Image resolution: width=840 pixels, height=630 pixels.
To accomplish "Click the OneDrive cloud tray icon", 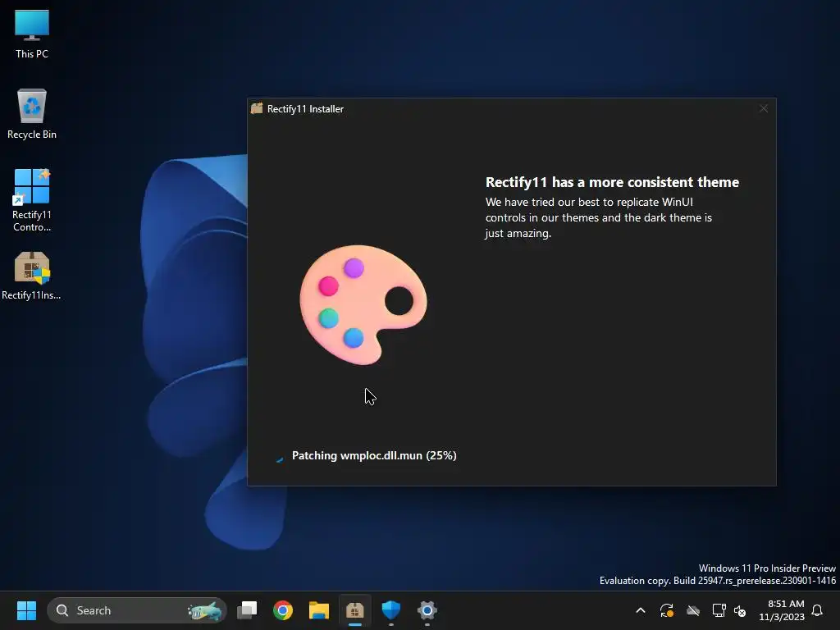I will 692,610.
